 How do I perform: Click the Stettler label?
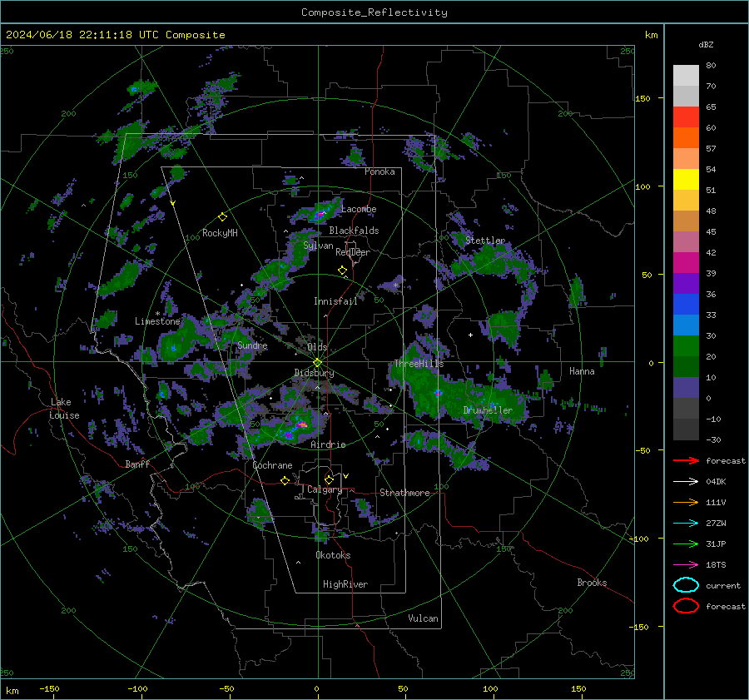[485, 241]
